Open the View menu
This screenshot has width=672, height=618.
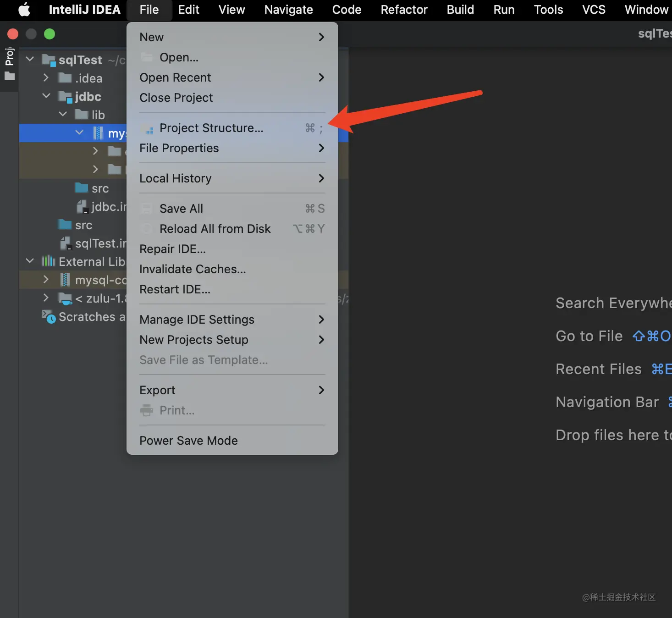[231, 10]
